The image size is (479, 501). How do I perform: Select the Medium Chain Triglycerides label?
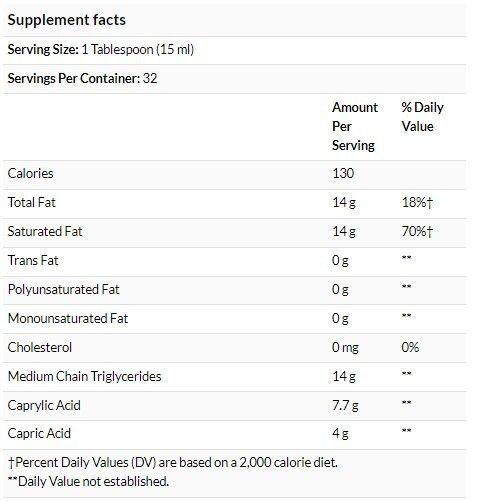(x=84, y=376)
